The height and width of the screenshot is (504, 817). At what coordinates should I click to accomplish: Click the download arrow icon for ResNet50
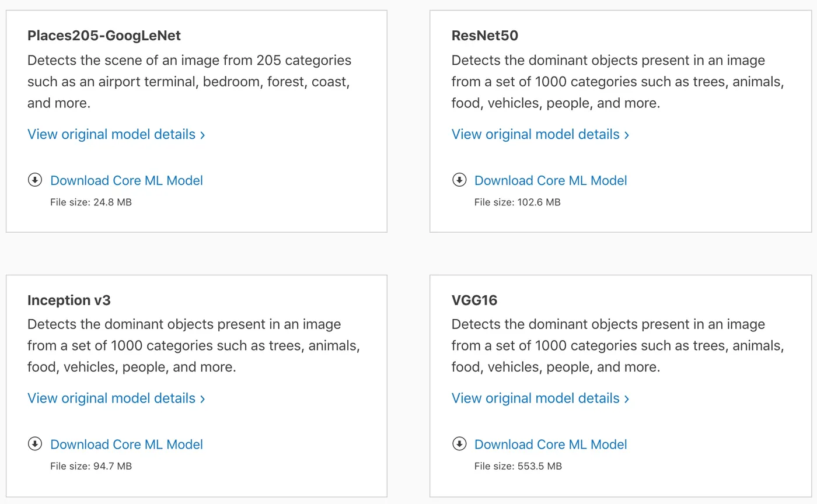pyautogui.click(x=459, y=180)
